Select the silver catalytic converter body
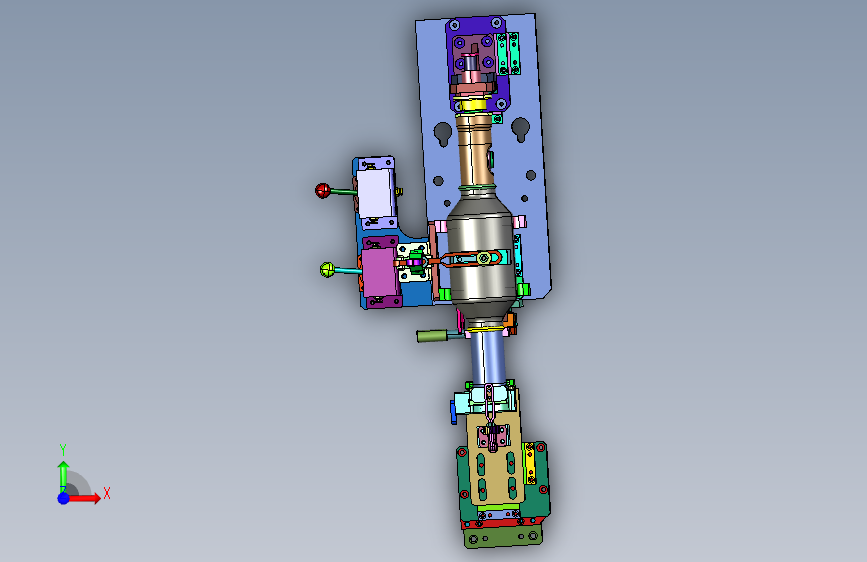 coord(480,257)
